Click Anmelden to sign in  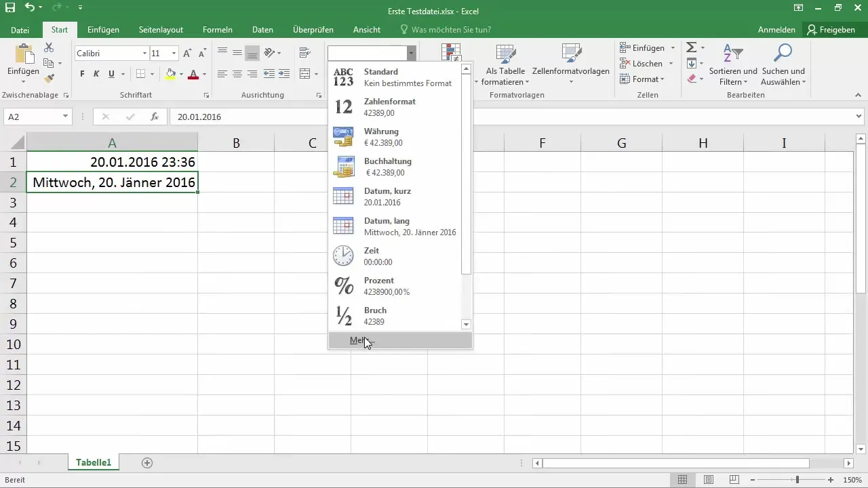(776, 30)
